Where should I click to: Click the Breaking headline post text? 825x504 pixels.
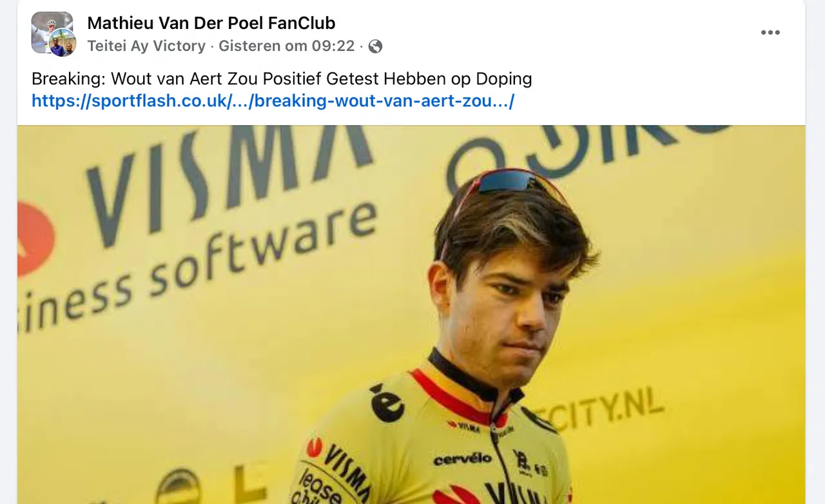pos(282,79)
